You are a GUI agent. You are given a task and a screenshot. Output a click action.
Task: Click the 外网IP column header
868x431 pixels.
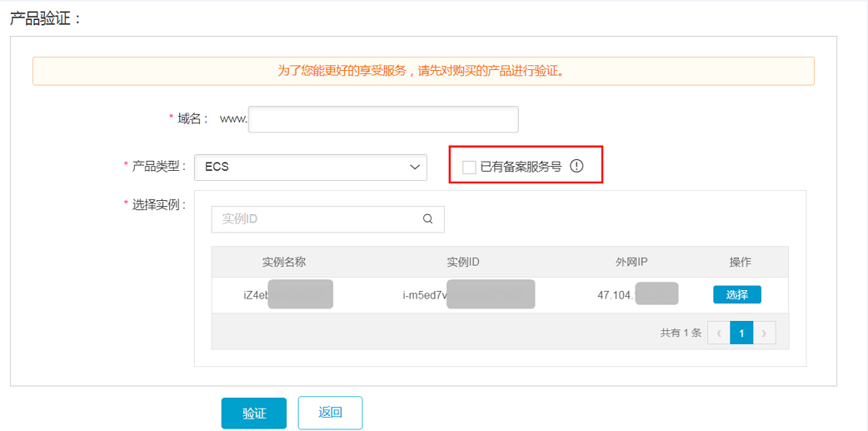click(x=631, y=262)
